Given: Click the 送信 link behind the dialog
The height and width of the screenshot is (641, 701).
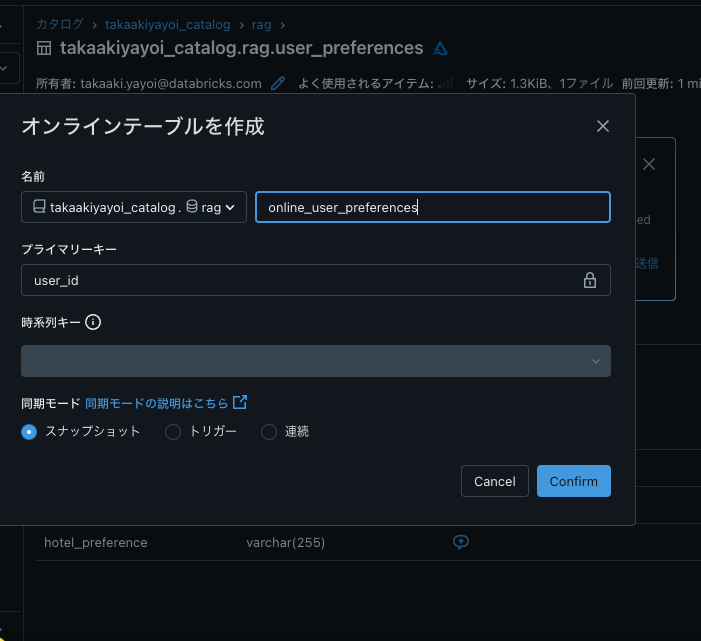Looking at the screenshot, I should tap(646, 263).
